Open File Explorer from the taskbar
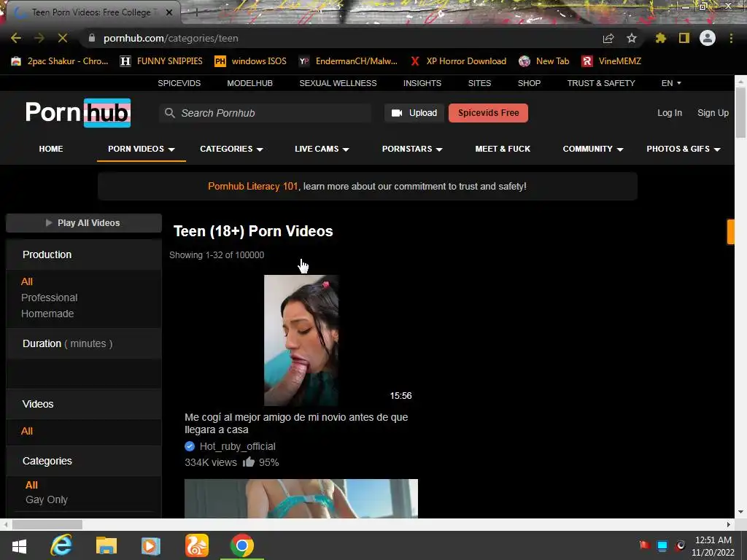 (x=107, y=545)
